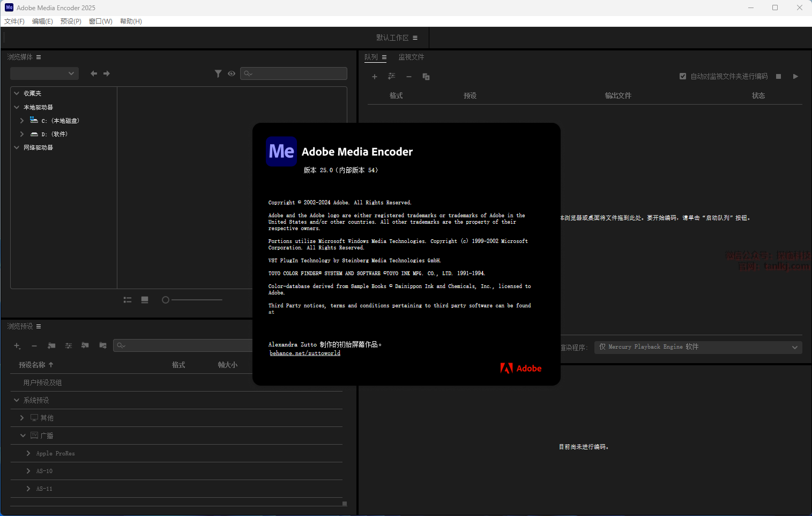
Task: Click the navigate back arrow in media browser
Action: tap(94, 73)
